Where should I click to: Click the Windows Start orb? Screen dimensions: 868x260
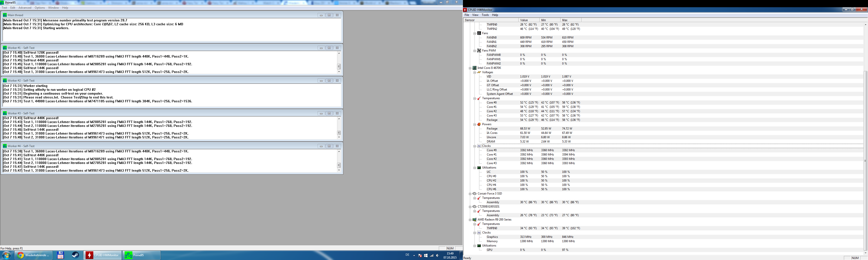[x=7, y=255]
